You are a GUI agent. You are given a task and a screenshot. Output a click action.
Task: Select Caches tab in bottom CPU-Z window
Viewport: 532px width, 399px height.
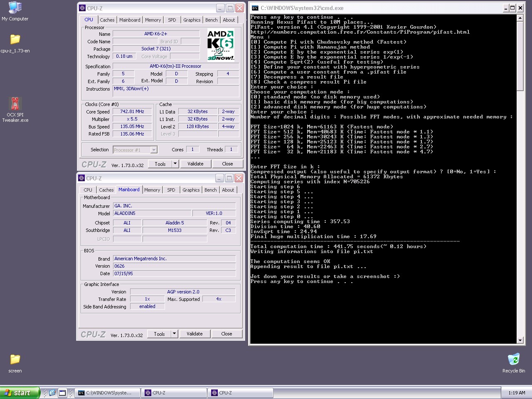[x=106, y=190]
